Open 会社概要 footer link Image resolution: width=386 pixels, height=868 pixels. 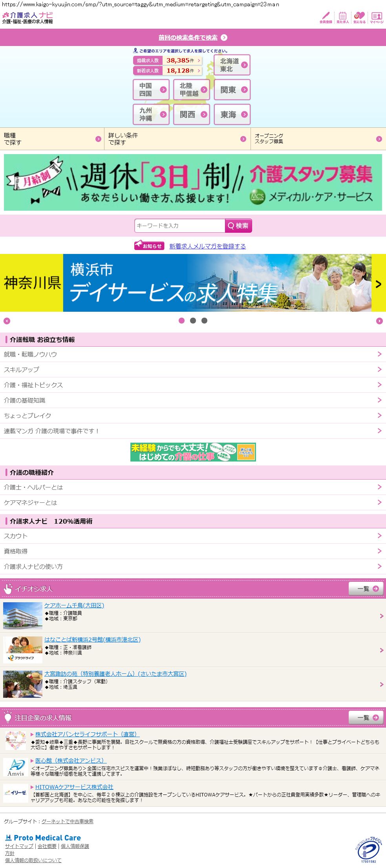coord(47,846)
